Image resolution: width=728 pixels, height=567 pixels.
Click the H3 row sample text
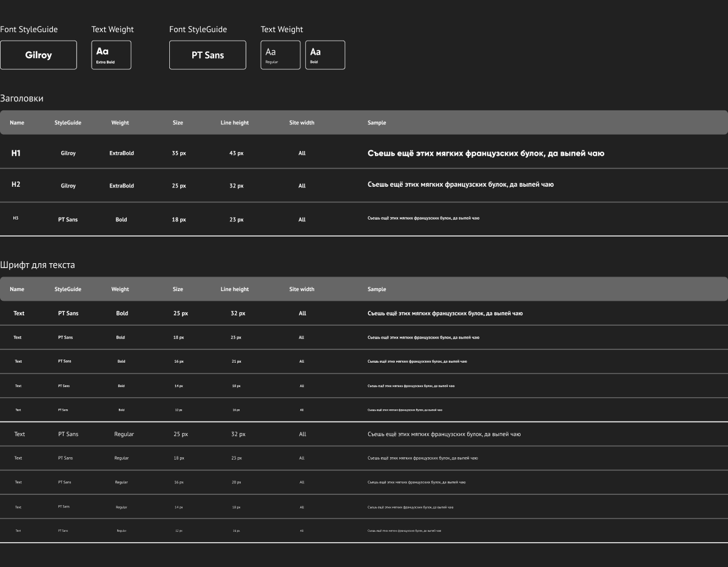[423, 218]
